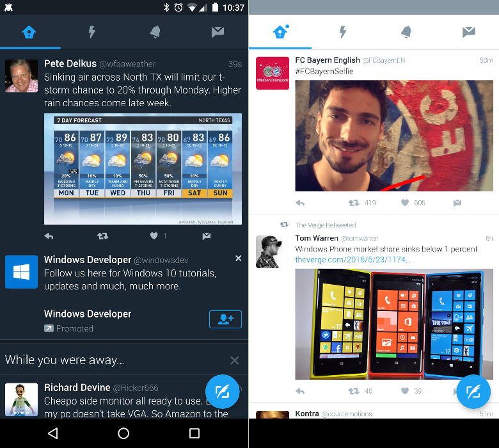Close the 'While you were away' section
Image resolution: width=499 pixels, height=448 pixels.
click(235, 360)
